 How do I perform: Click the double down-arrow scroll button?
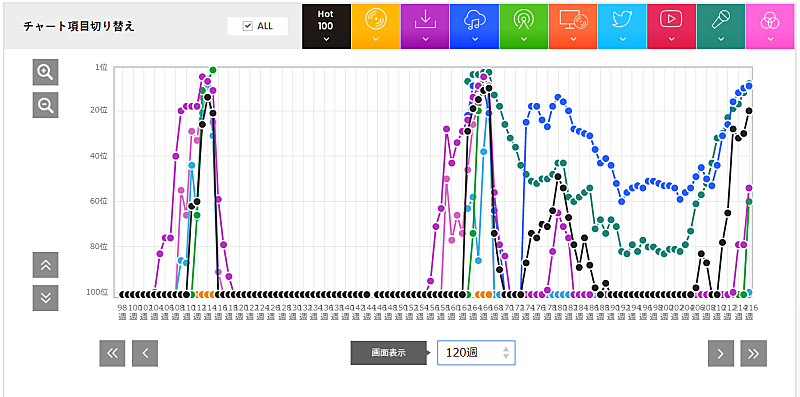point(45,297)
